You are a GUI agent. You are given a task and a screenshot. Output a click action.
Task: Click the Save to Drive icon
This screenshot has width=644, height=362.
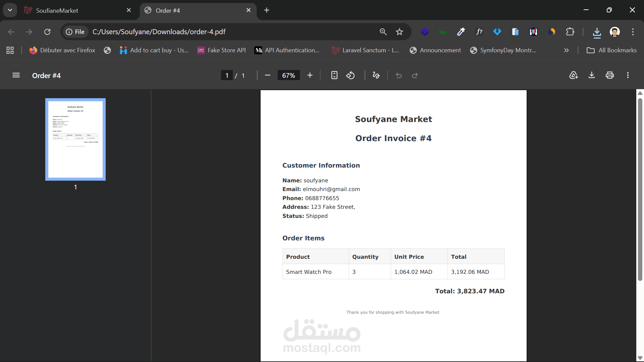coord(574,75)
